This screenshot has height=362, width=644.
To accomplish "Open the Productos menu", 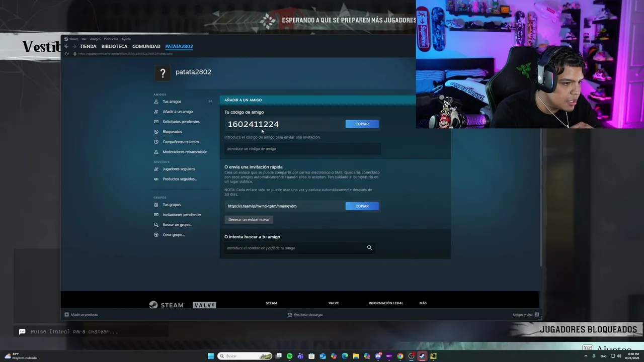I will 111,39.
